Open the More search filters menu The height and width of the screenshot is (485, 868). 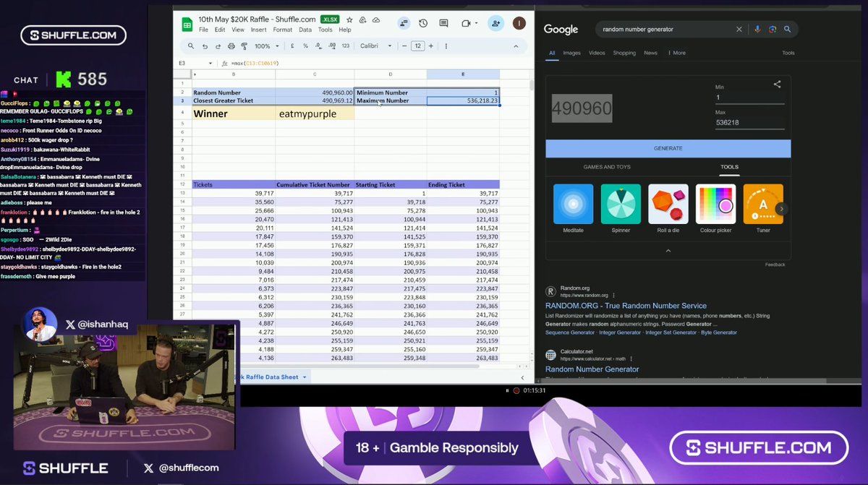(x=677, y=53)
